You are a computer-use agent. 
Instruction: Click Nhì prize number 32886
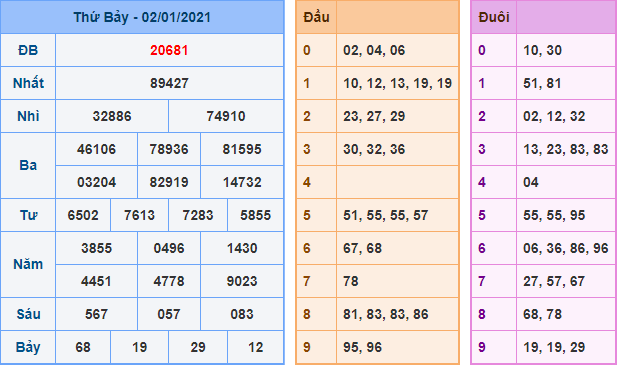coord(112,116)
